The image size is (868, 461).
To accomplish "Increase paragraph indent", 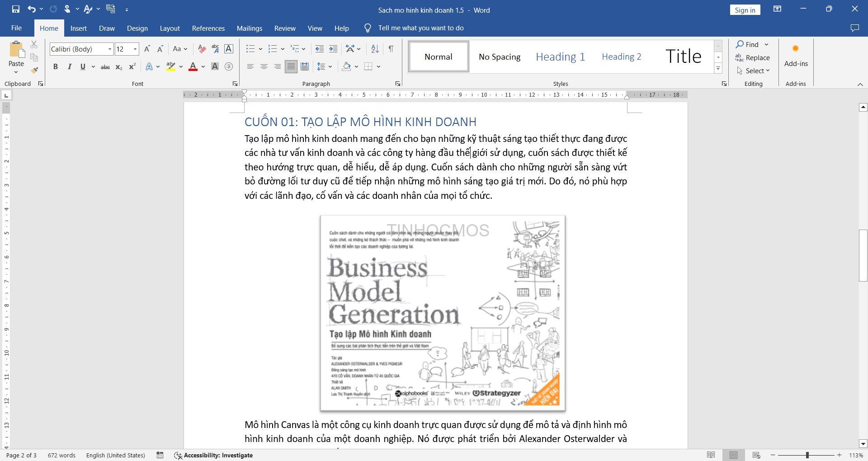I will [333, 49].
